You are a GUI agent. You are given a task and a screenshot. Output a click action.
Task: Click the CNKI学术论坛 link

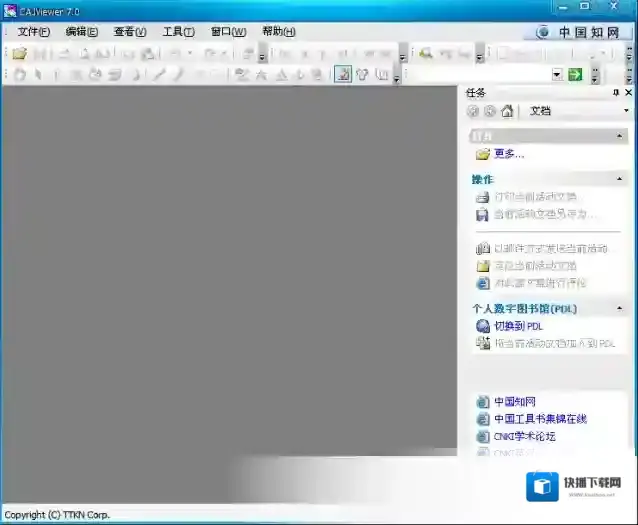click(x=525, y=436)
